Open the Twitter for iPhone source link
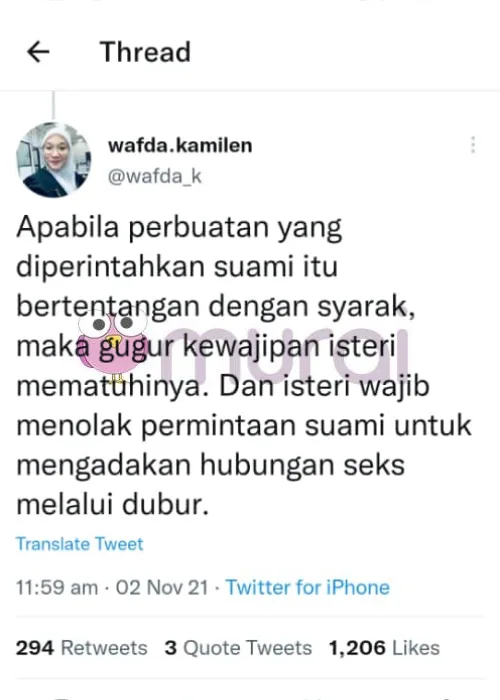The height and width of the screenshot is (700, 500). tap(308, 587)
